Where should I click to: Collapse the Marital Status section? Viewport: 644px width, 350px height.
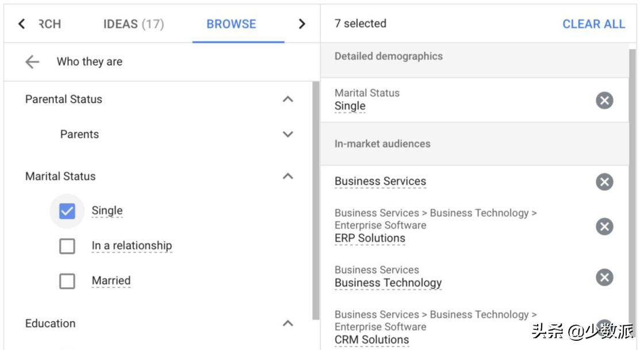(288, 176)
